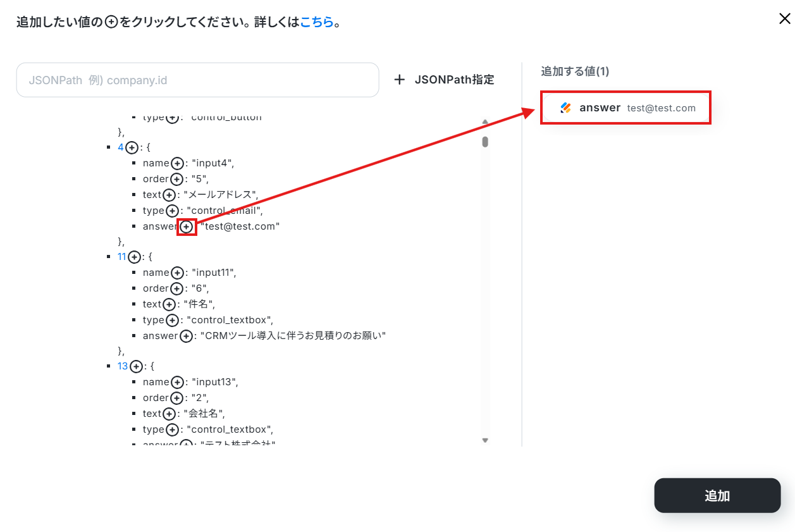Click the value "件名"

199,304
